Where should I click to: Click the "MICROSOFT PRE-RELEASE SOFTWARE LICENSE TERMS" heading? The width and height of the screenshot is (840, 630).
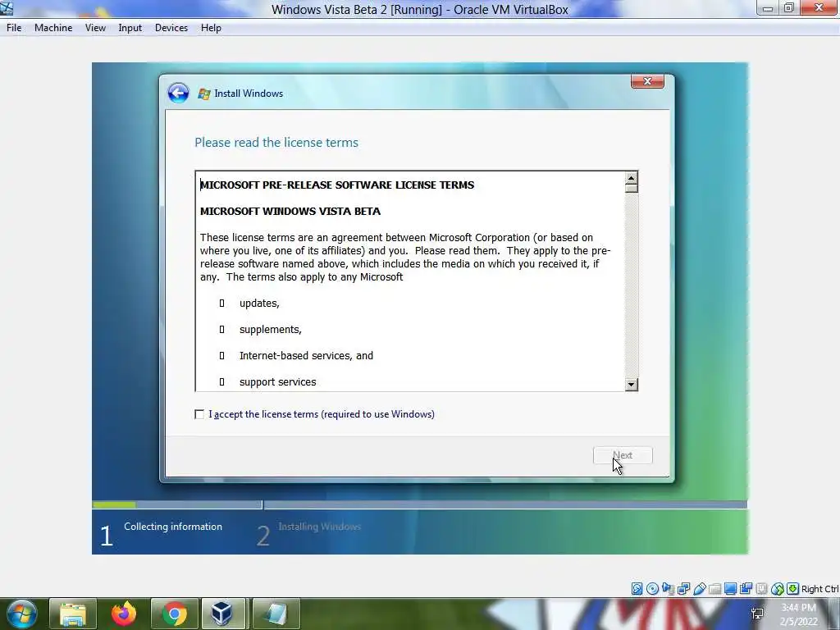click(x=337, y=185)
